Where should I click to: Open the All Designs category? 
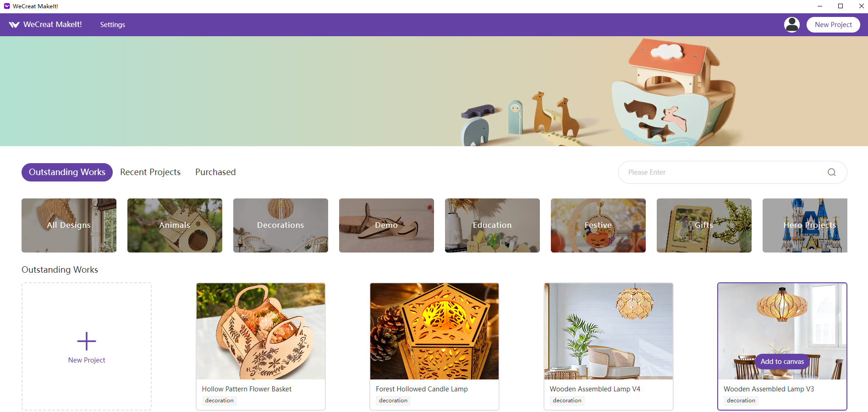coord(69,225)
